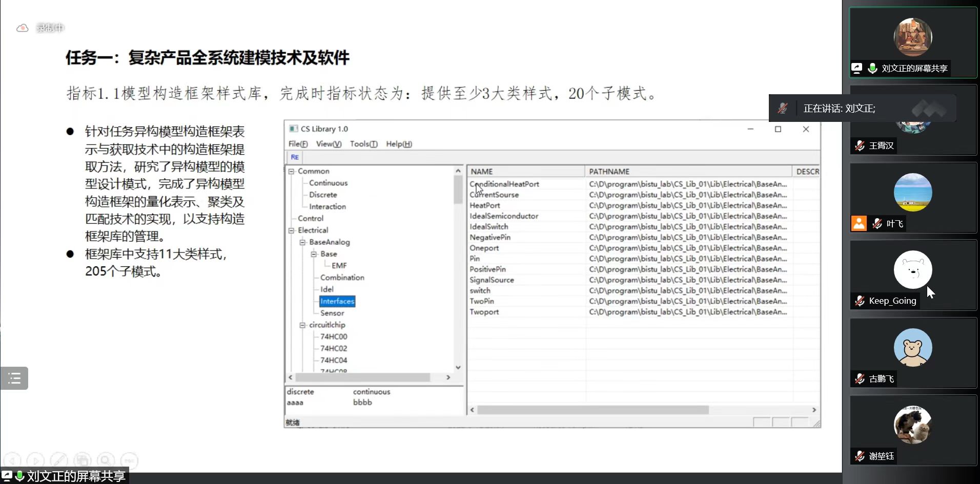The image size is (980, 484).
Task: Select the IdealSemiconductor list entry
Action: pyautogui.click(x=504, y=216)
